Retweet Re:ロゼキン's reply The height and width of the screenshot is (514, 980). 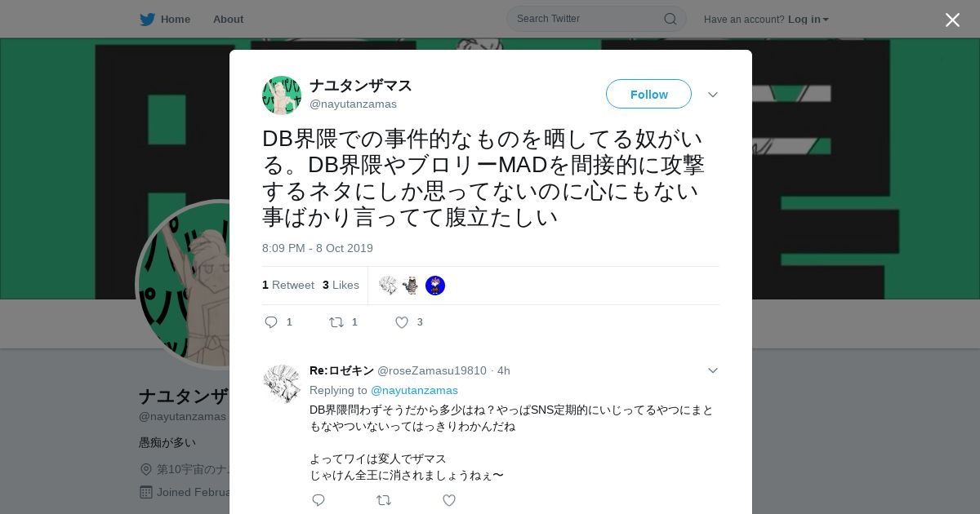point(383,500)
